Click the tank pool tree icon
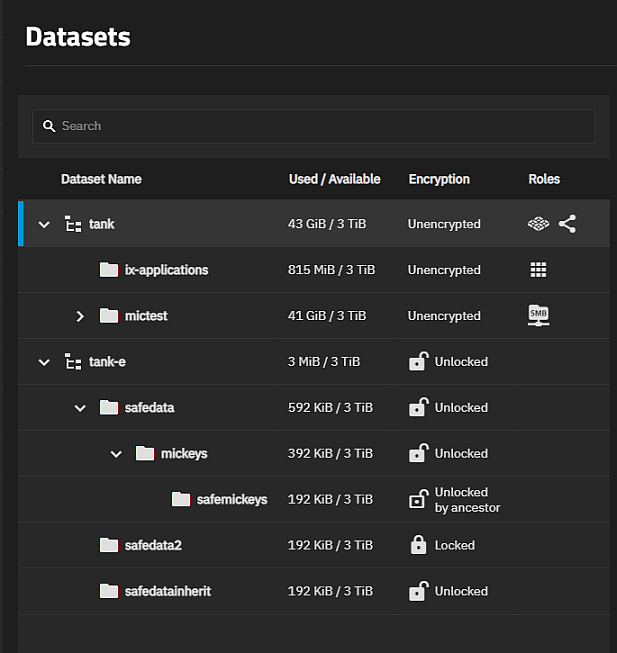Image resolution: width=617 pixels, height=653 pixels. coord(73,224)
